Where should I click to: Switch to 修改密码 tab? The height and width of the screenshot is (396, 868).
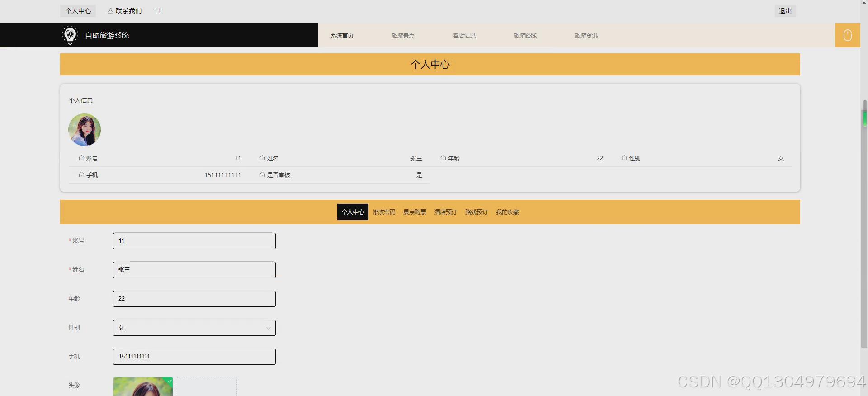coord(384,212)
